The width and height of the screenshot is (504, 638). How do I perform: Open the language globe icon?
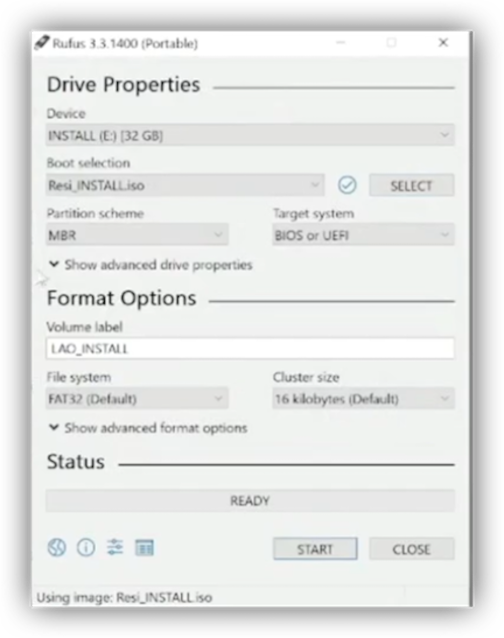57,548
